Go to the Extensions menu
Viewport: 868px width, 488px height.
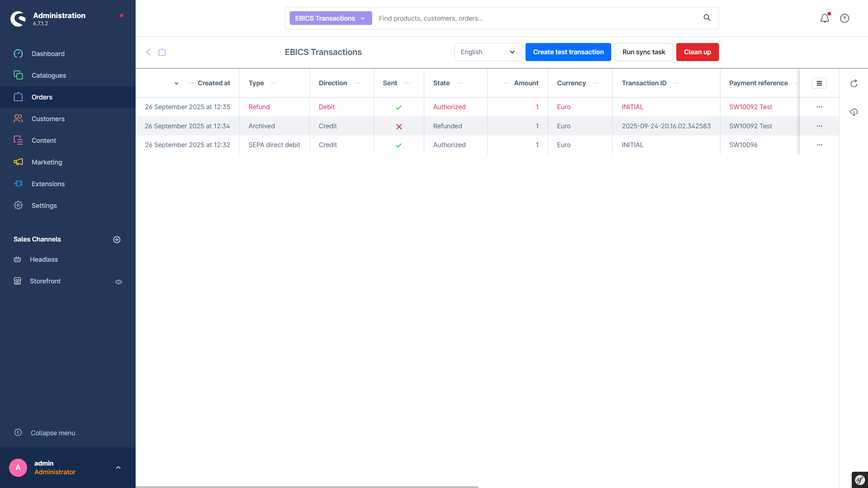coord(48,184)
